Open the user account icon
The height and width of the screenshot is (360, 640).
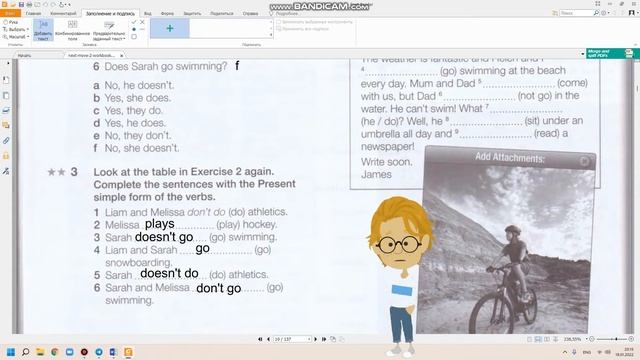pyautogui.click(x=632, y=13)
